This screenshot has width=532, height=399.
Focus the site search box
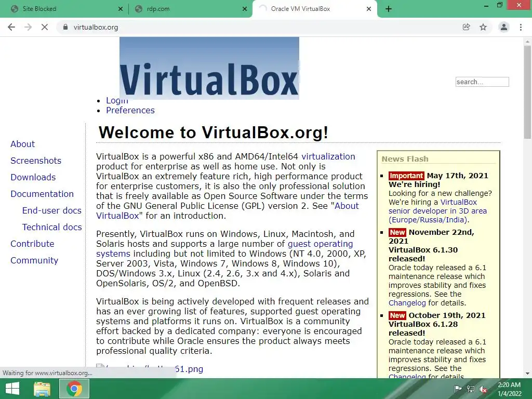click(482, 82)
